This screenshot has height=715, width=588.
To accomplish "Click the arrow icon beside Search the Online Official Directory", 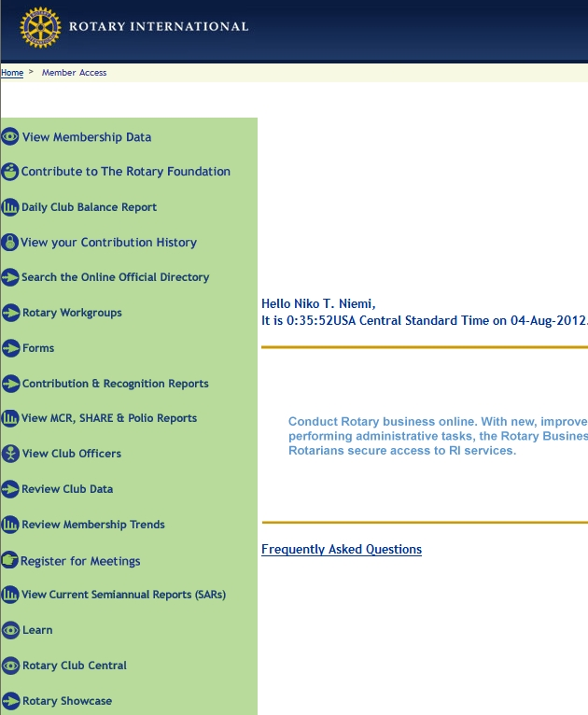I will 10,277.
